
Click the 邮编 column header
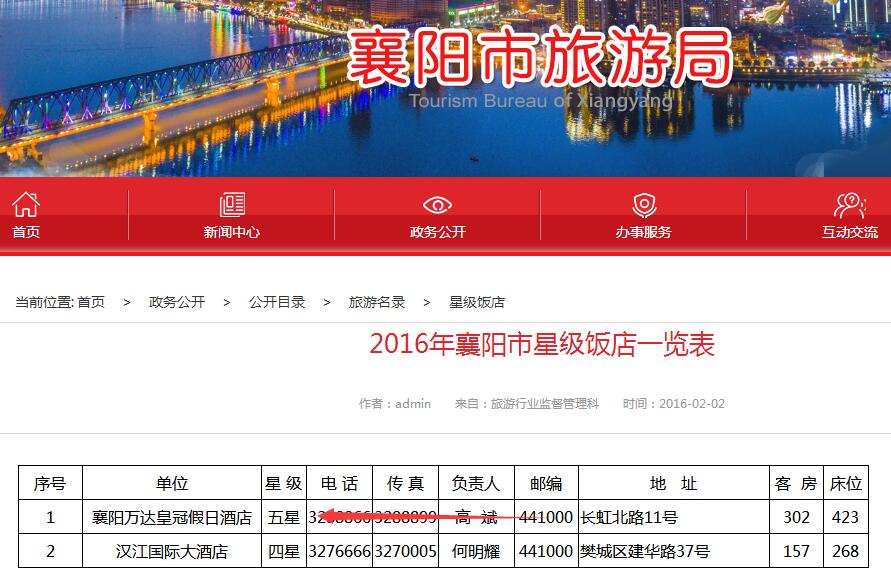click(546, 483)
